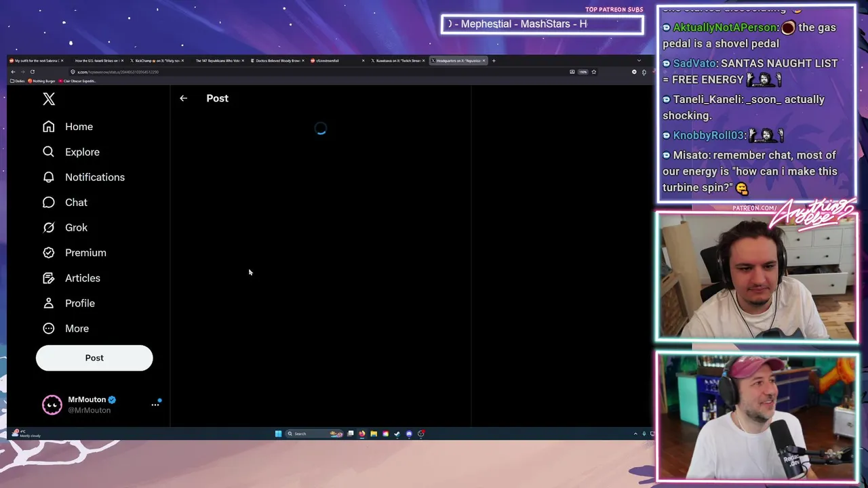Switch to 'The 147 Republicans Who Vote' tab
Screen dimensions: 868x488
(217, 61)
